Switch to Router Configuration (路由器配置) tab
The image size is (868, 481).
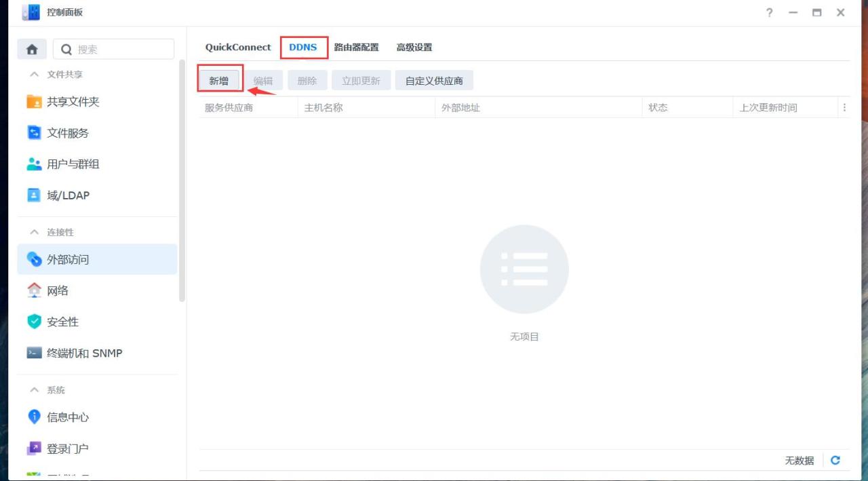tap(357, 47)
